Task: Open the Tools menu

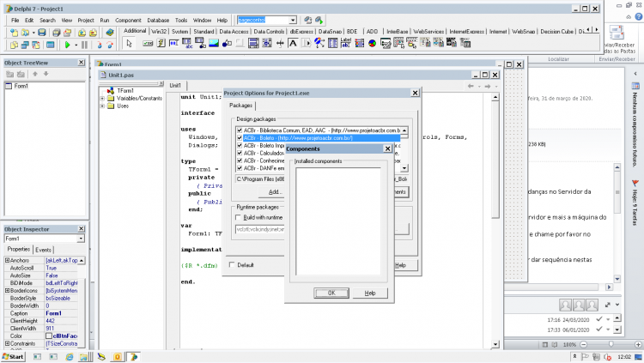Action: [x=181, y=20]
